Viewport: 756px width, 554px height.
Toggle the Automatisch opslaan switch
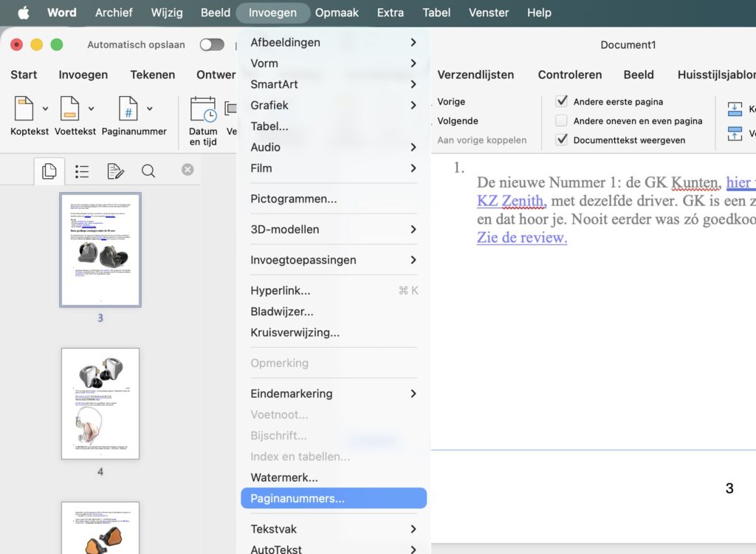[x=212, y=45]
